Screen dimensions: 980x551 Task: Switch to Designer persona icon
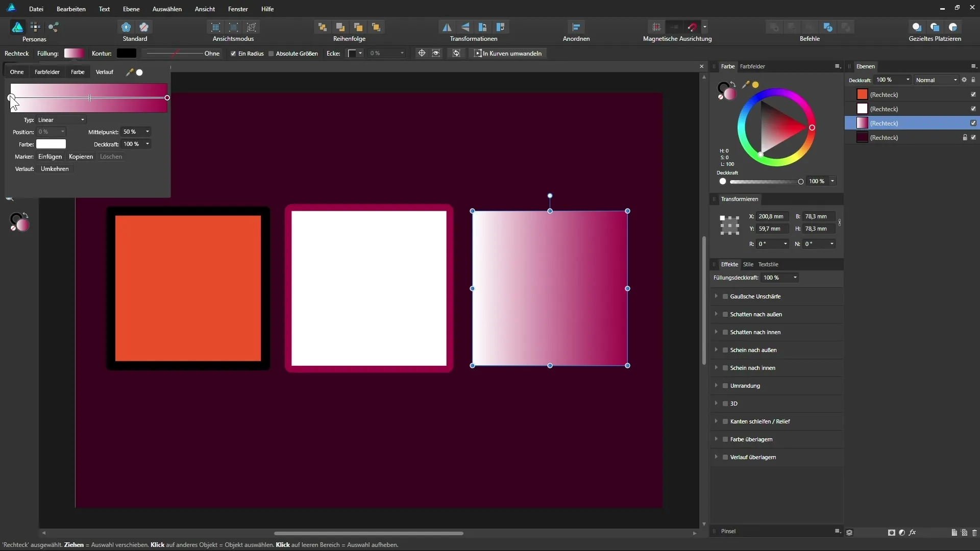(18, 27)
